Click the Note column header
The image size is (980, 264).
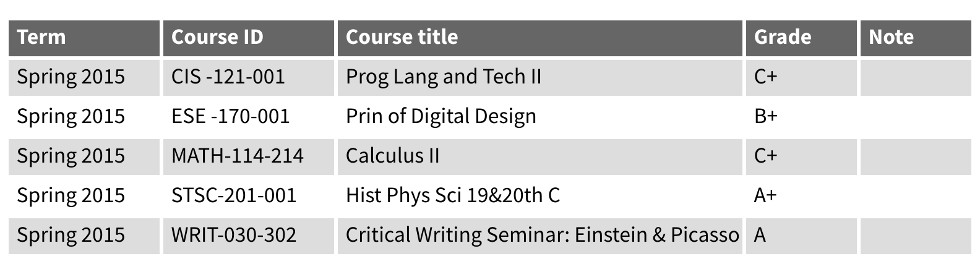891,37
